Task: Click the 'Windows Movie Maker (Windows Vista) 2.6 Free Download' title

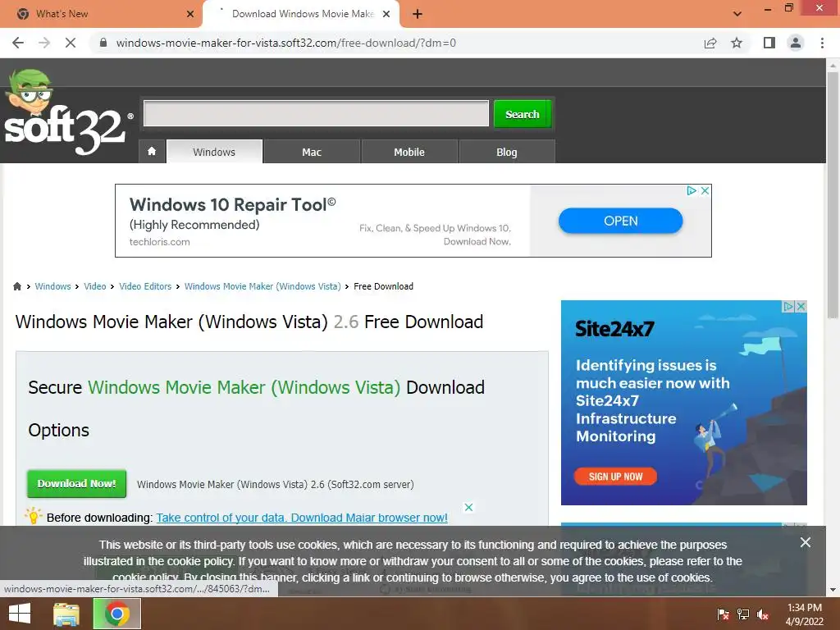Action: coord(249,322)
